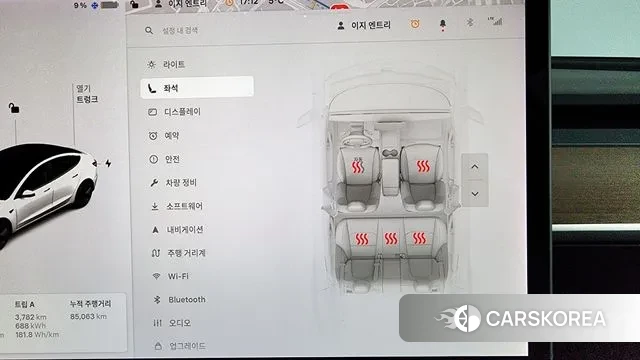The height and width of the screenshot is (360, 640).
Task: Tap the orange clock icon in top status bar
Action: [x=229, y=3]
